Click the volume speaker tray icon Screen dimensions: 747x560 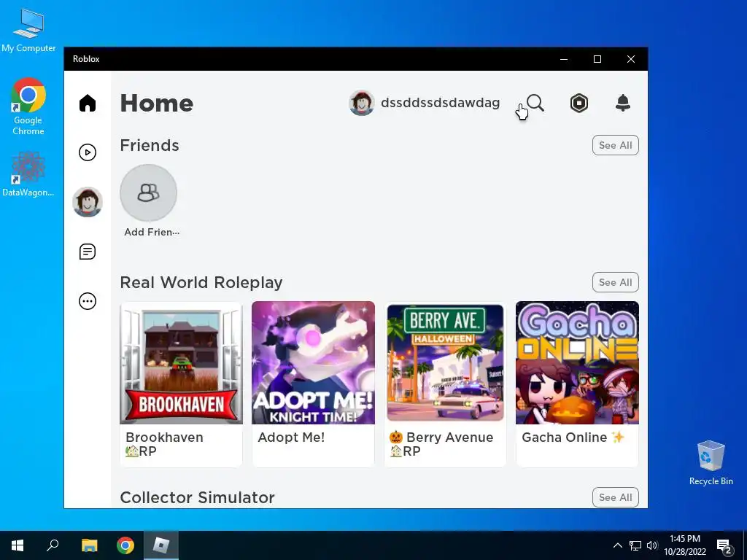[652, 545]
